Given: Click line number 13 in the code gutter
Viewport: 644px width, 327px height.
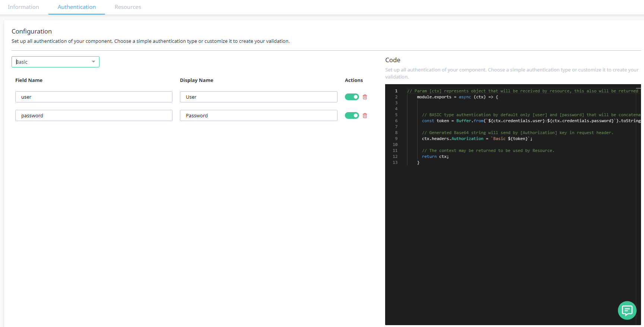Looking at the screenshot, I should coord(395,162).
